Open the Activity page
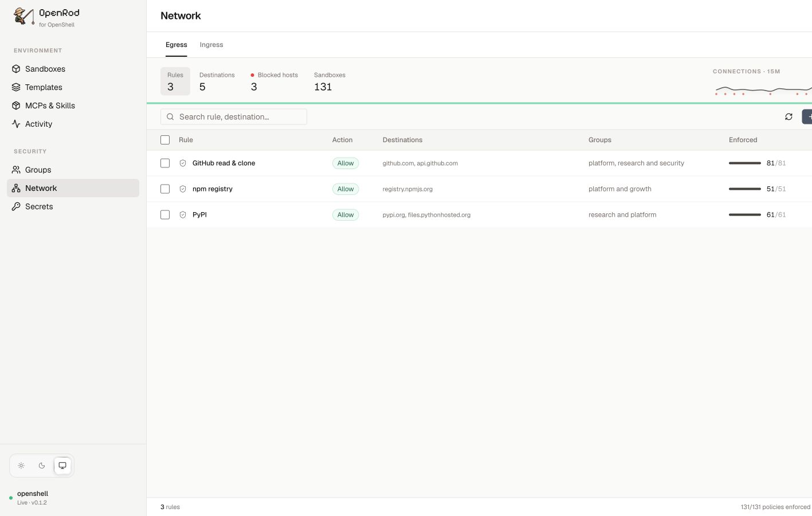812x516 pixels. coord(73,124)
